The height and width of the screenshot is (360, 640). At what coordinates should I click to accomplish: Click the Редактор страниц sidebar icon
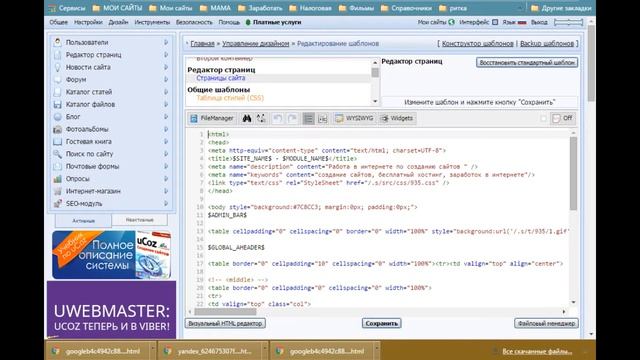58,55
